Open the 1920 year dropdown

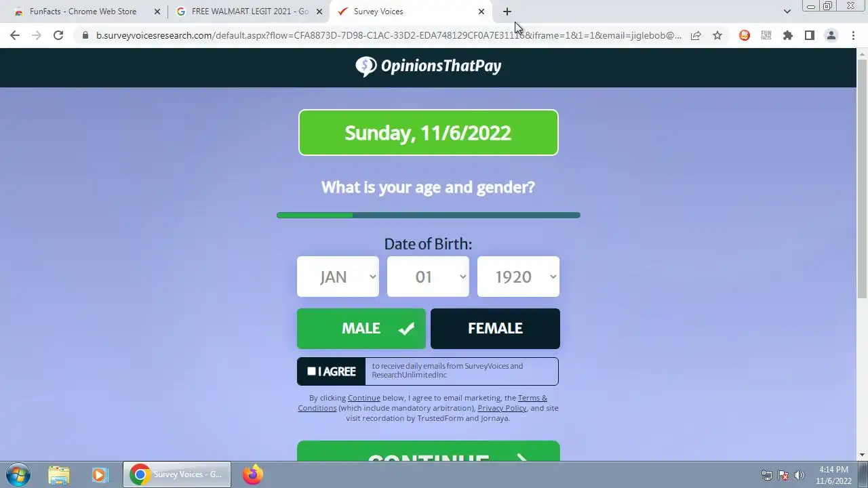pyautogui.click(x=518, y=277)
